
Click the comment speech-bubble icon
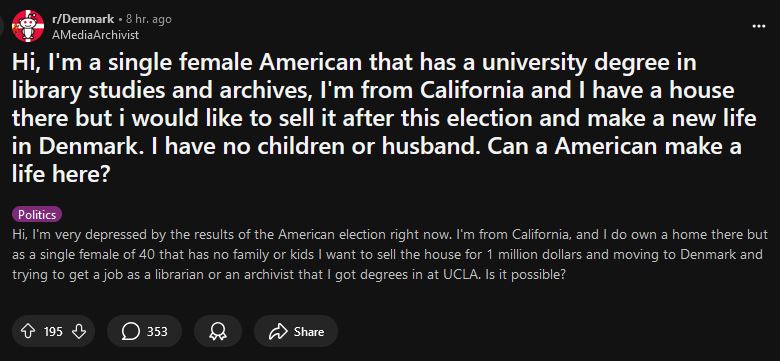click(x=130, y=332)
